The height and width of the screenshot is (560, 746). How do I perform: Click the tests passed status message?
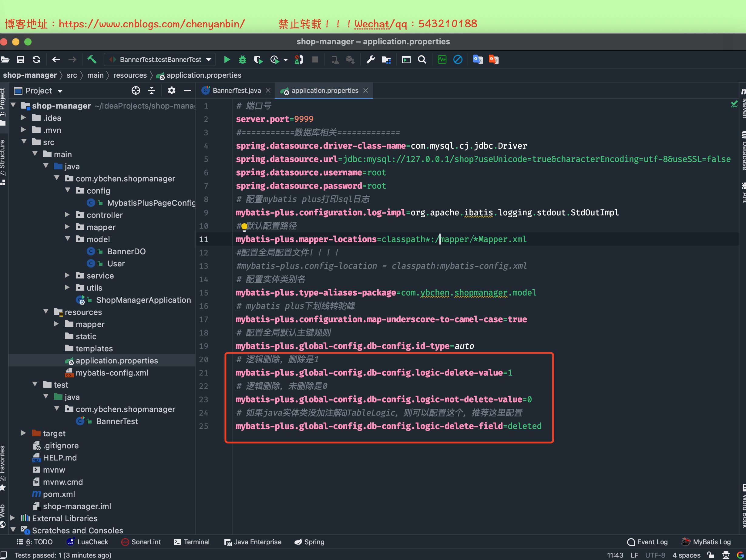pyautogui.click(x=62, y=555)
